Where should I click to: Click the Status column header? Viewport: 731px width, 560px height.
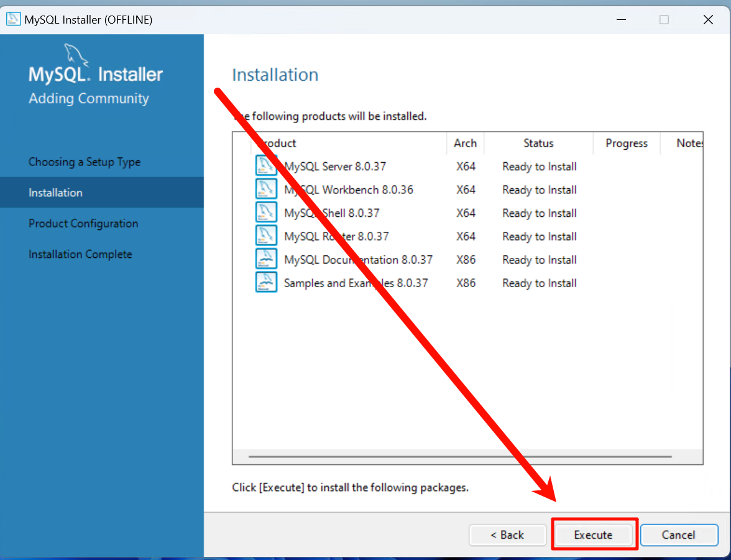click(538, 143)
